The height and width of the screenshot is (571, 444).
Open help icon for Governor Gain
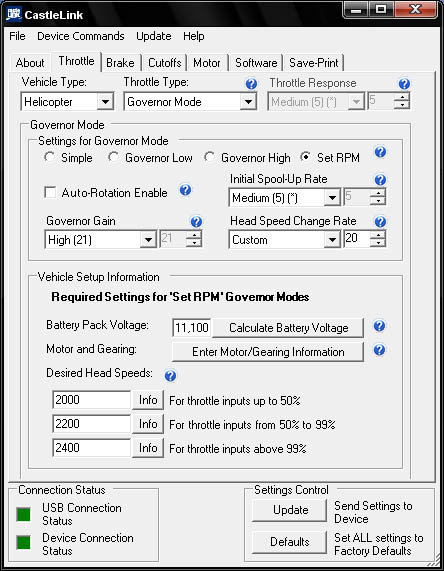[x=196, y=221]
